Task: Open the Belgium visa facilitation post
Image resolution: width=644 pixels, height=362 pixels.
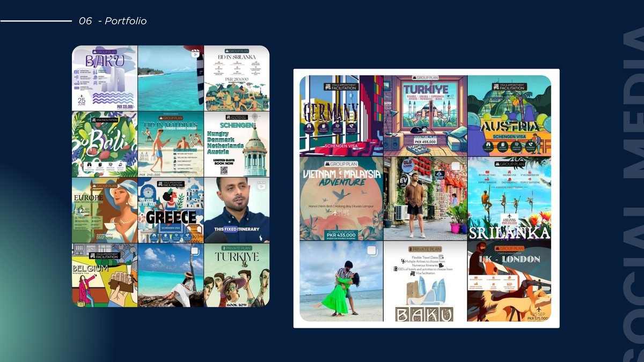Action: [x=105, y=276]
